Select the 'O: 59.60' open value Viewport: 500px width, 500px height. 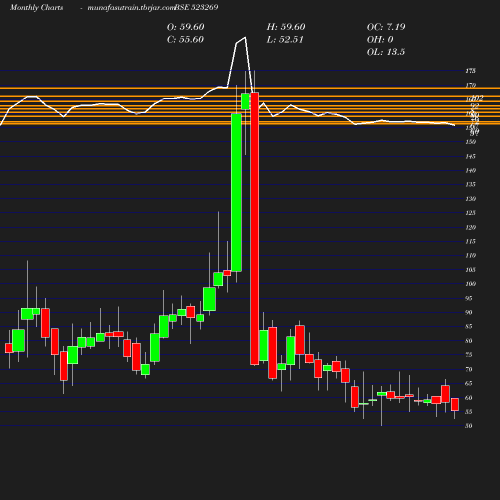coord(185,27)
